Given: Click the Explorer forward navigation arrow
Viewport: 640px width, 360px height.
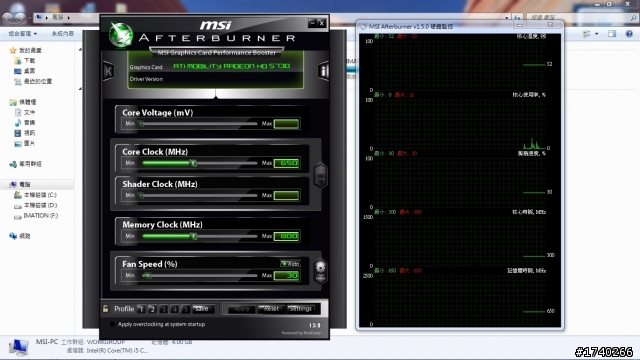Looking at the screenshot, I should tap(20, 18).
